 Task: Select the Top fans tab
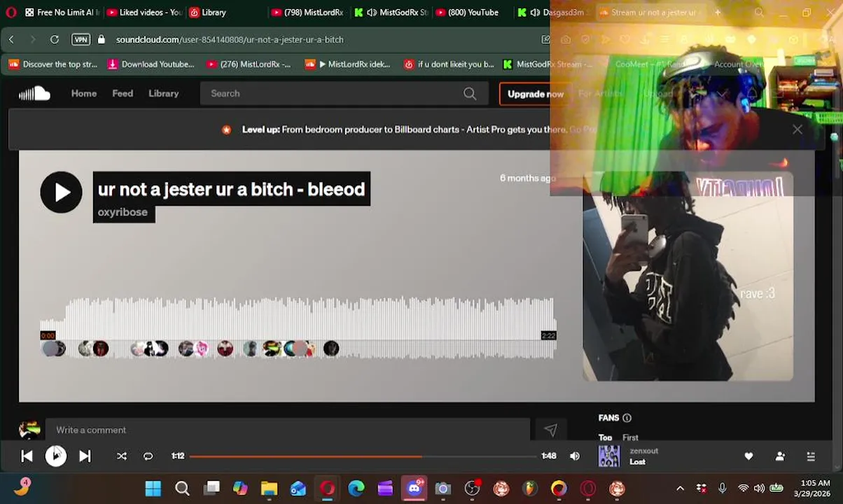pos(605,437)
